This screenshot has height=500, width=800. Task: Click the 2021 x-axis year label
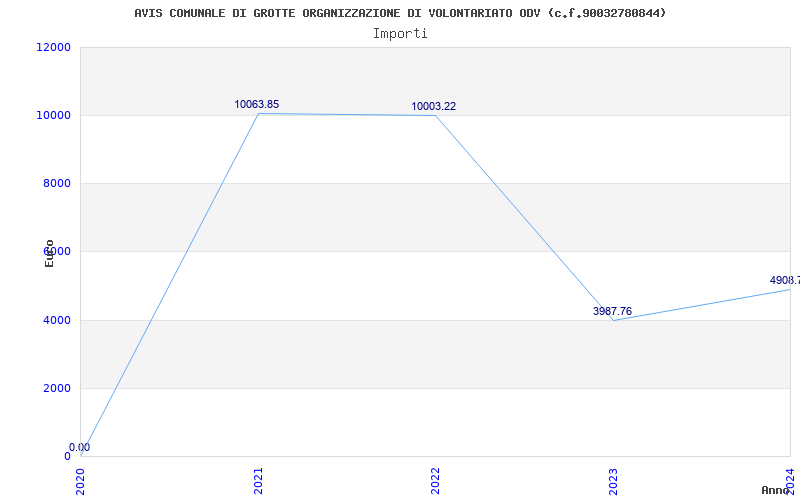pyautogui.click(x=258, y=481)
